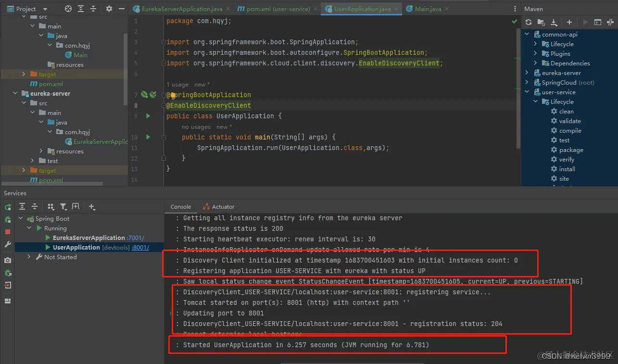618x364 pixels.
Task: Collapse the eureka-server module tree node
Action: click(15, 94)
